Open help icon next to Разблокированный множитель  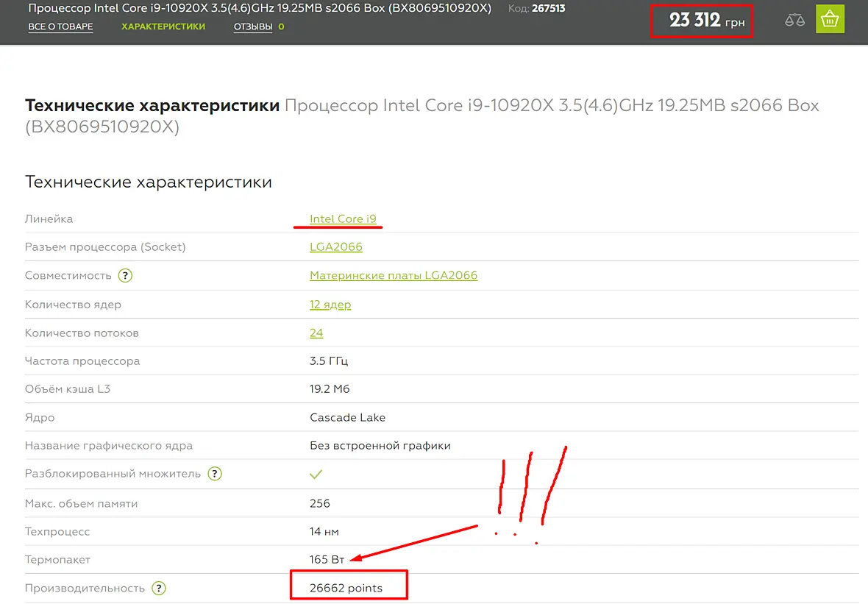click(x=215, y=474)
